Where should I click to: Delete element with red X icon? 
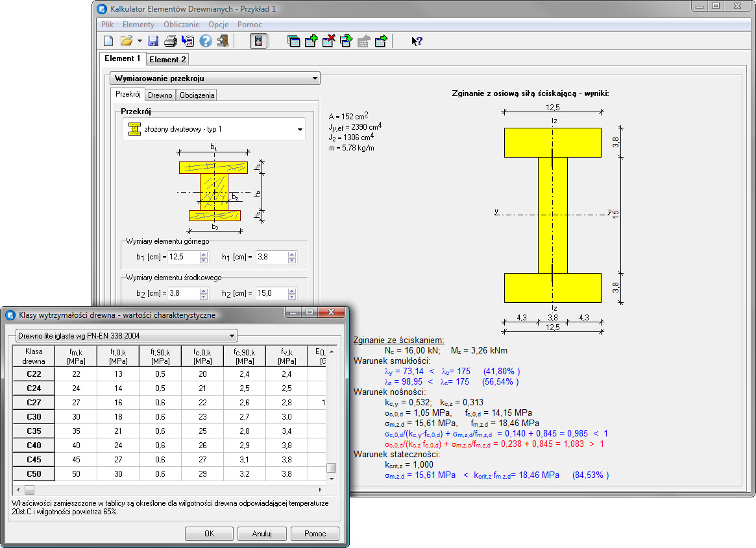(x=328, y=41)
